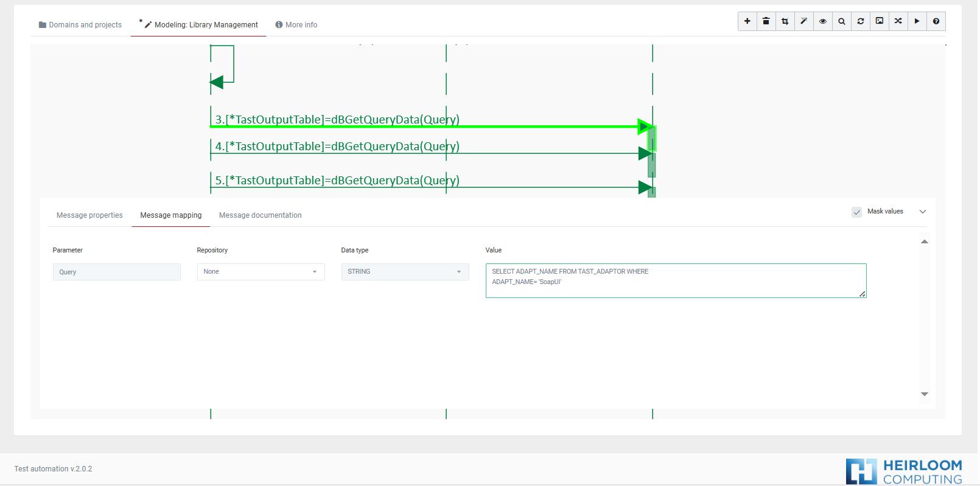
Task: Click the shuffle arrows icon
Action: (898, 21)
